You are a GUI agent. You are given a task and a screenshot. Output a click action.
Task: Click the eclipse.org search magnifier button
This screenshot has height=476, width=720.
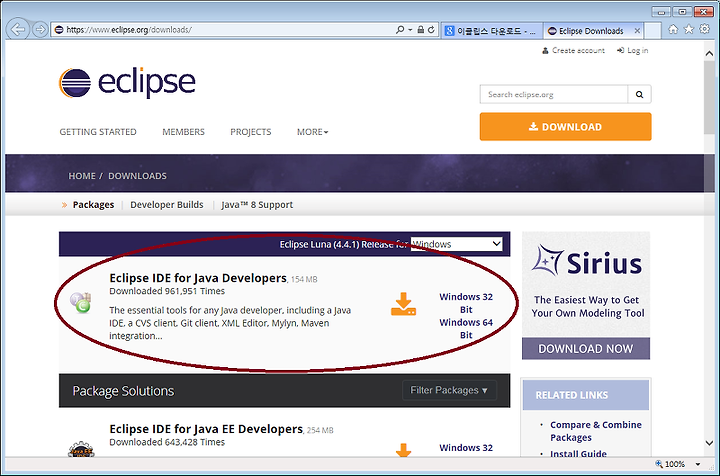[639, 95]
